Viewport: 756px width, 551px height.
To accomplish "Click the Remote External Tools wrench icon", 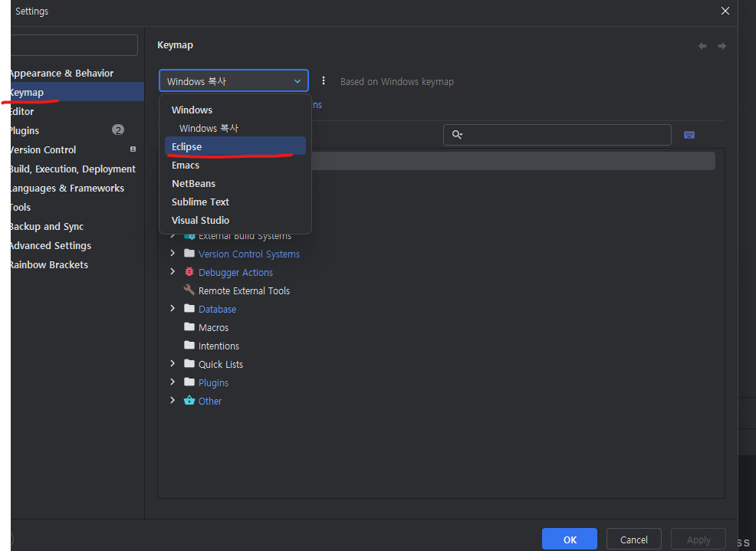I will (x=189, y=290).
